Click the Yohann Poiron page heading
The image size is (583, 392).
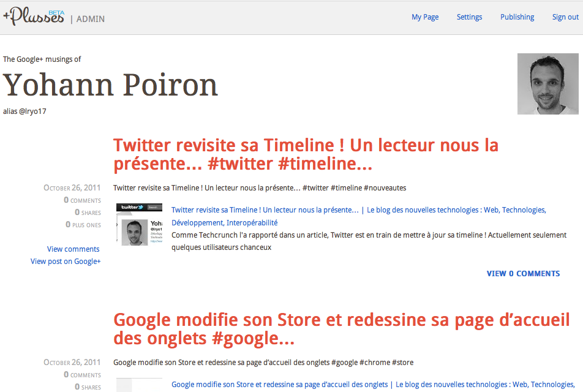(x=111, y=85)
